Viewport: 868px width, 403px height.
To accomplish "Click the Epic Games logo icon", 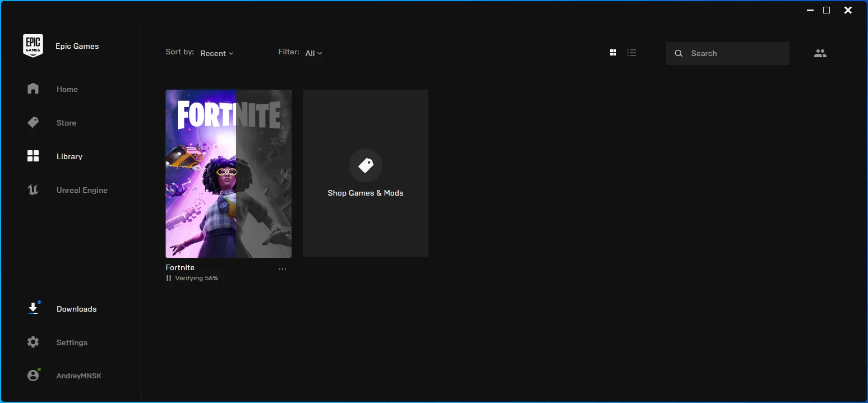I will pyautogui.click(x=33, y=46).
